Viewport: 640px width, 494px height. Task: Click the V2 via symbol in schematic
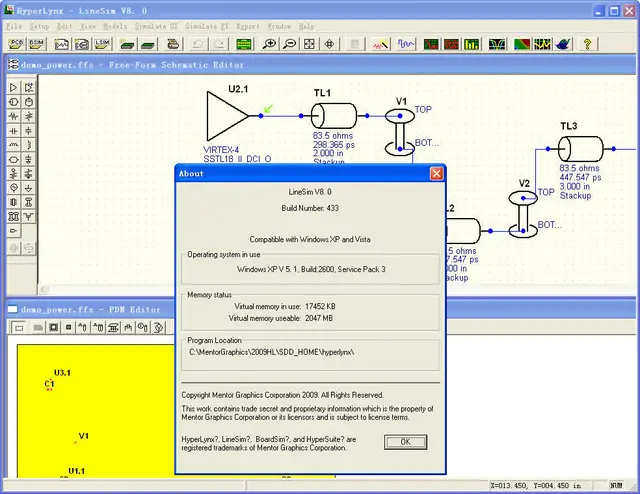click(x=523, y=214)
